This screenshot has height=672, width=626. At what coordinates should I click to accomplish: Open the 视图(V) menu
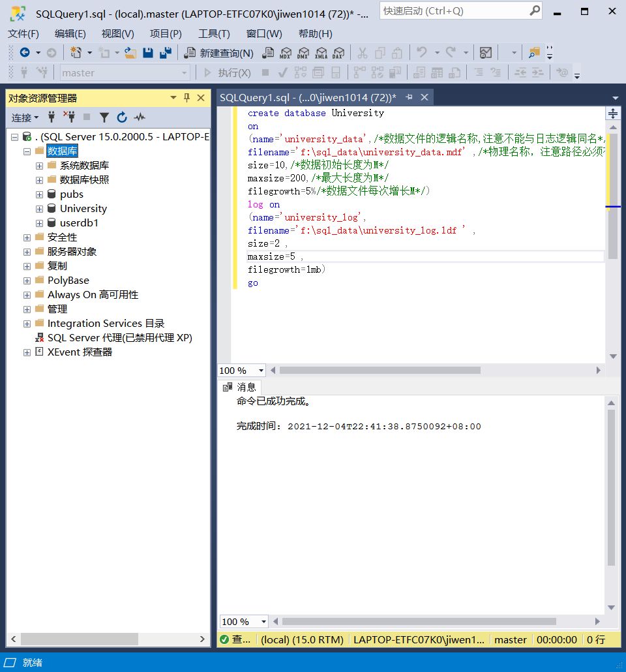tap(118, 34)
